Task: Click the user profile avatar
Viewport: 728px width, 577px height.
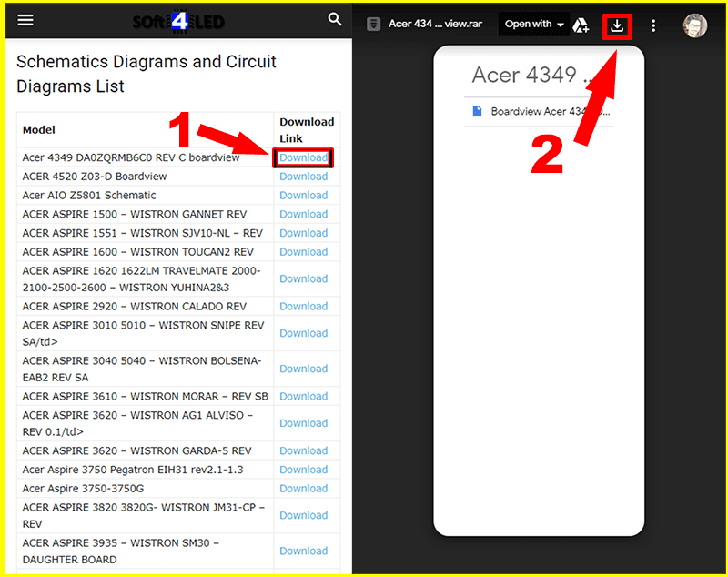Action: 695,25
